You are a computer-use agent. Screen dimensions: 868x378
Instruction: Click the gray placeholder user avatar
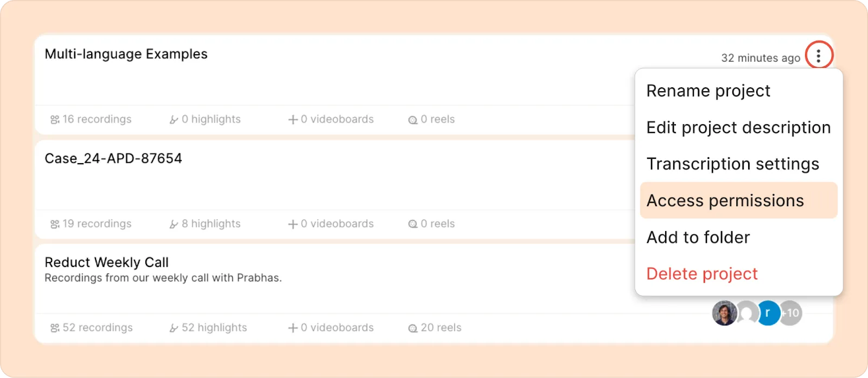coord(746,313)
